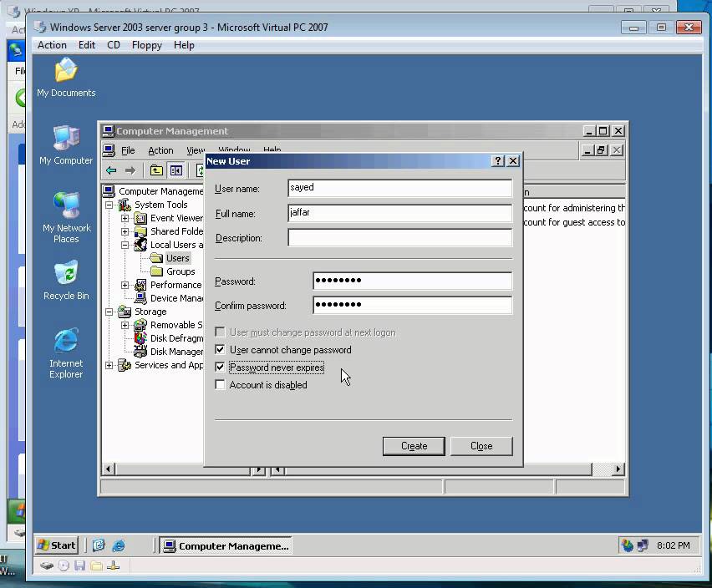The image size is (712, 588).
Task: Click the security shield tray icon
Action: pos(628,545)
